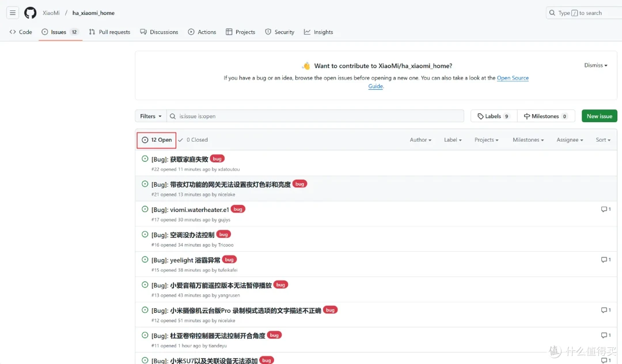Open comments icon on yeelight 浴霸异常 issue

coord(606,259)
